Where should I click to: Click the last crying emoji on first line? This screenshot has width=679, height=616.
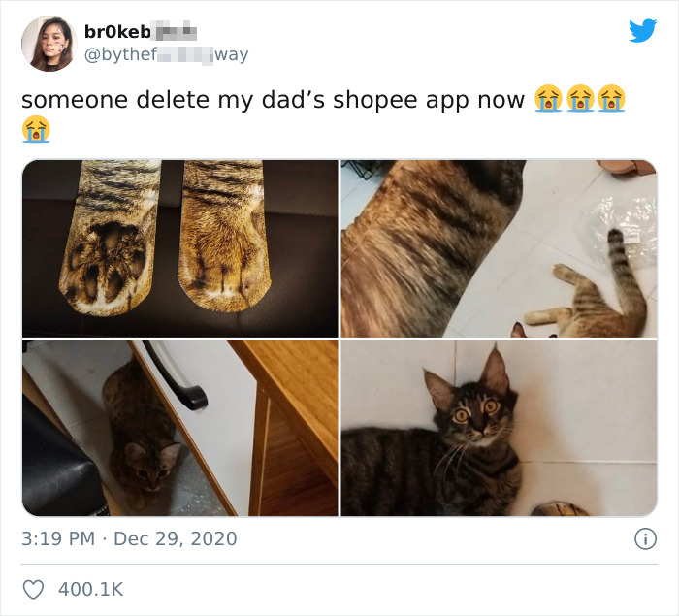[611, 98]
